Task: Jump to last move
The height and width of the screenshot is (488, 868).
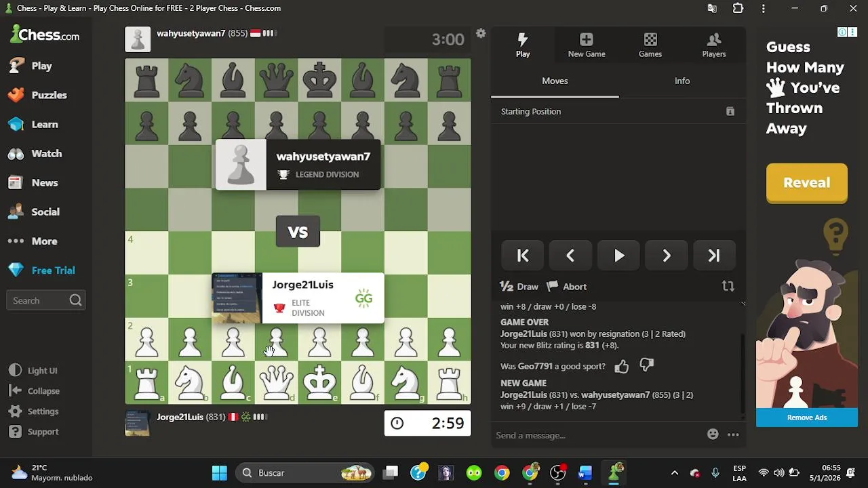Action: tap(714, 256)
